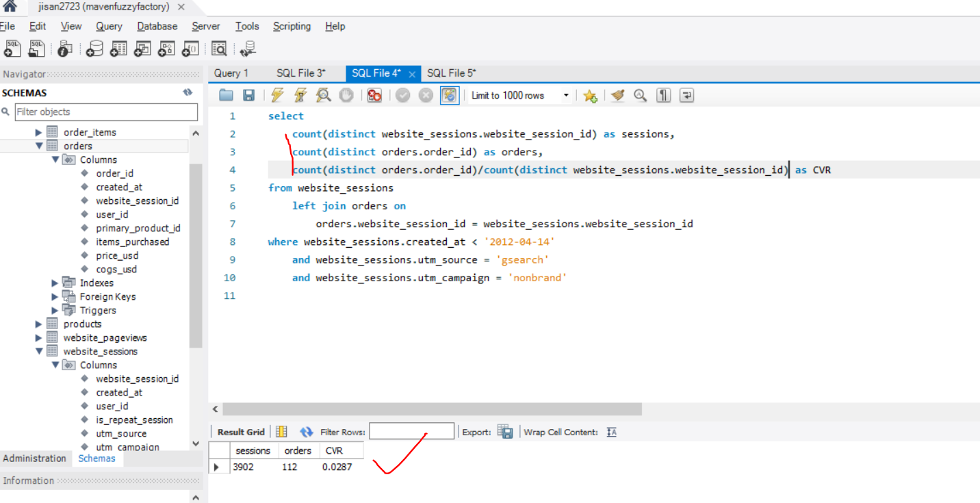Refresh the schemas list icon

pyautogui.click(x=188, y=92)
